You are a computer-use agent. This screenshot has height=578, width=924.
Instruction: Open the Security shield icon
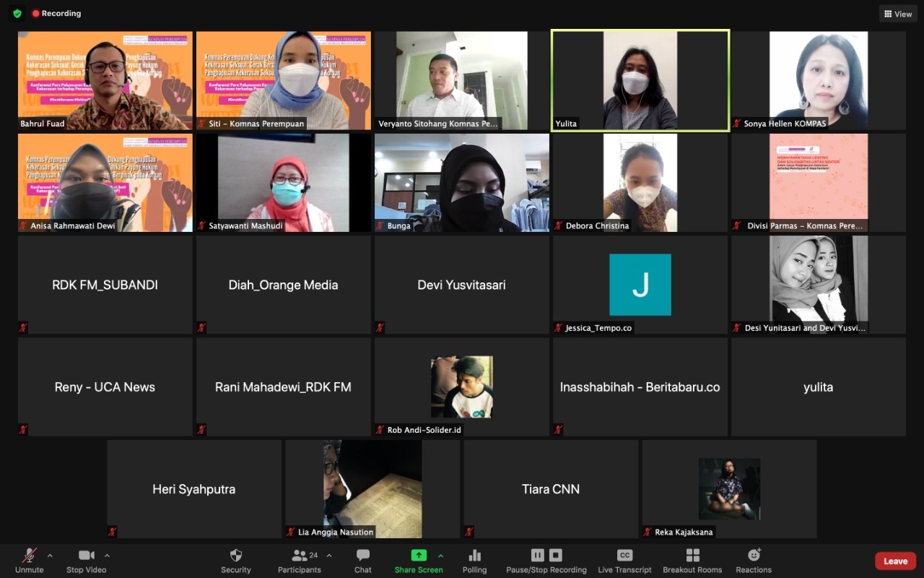point(235,556)
